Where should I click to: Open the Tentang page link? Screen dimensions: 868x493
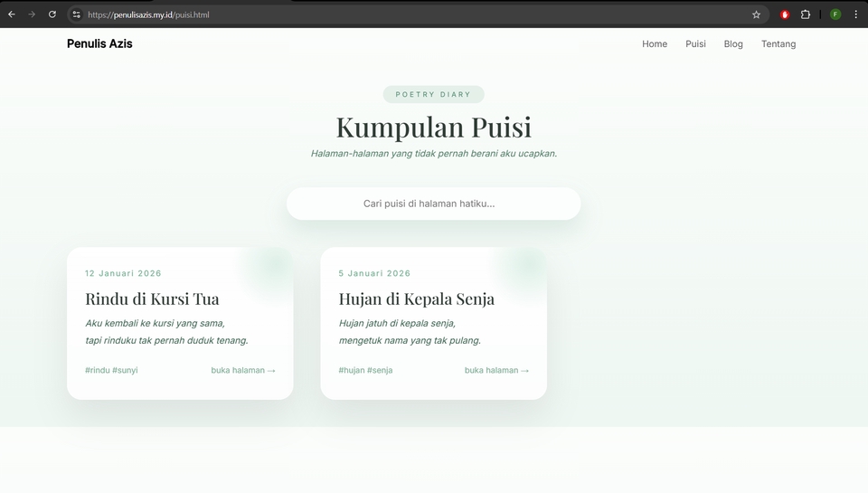[x=778, y=43]
